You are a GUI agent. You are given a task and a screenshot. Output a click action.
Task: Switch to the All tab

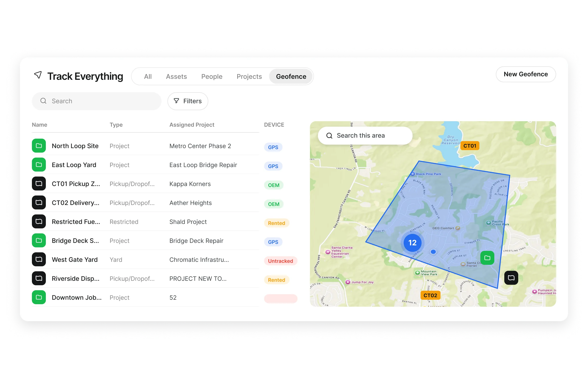[x=148, y=77]
